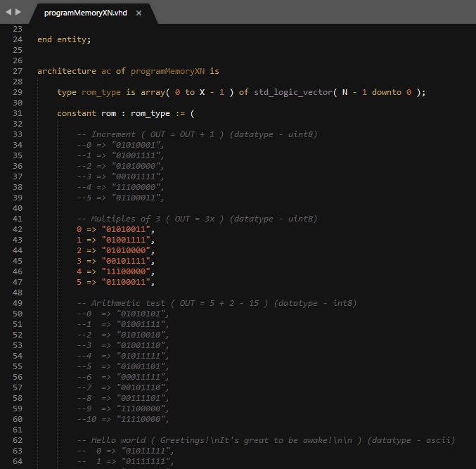Click commented string "11110000" on line 60
Screen dimensions: 476x469
141,419
